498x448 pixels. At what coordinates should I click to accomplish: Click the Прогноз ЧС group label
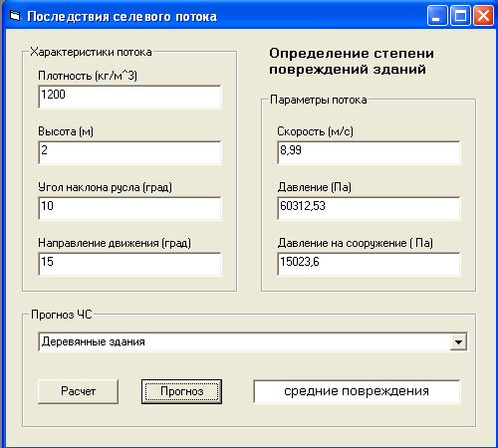pos(62,315)
